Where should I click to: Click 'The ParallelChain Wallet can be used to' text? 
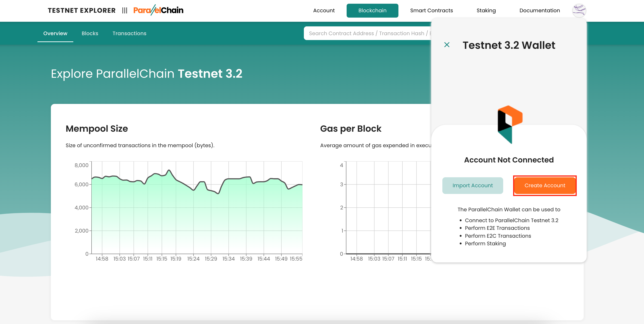coord(509,209)
